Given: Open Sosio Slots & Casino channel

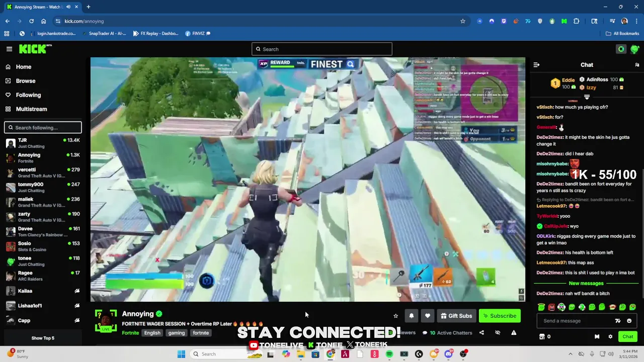Looking at the screenshot, I should (43, 246).
